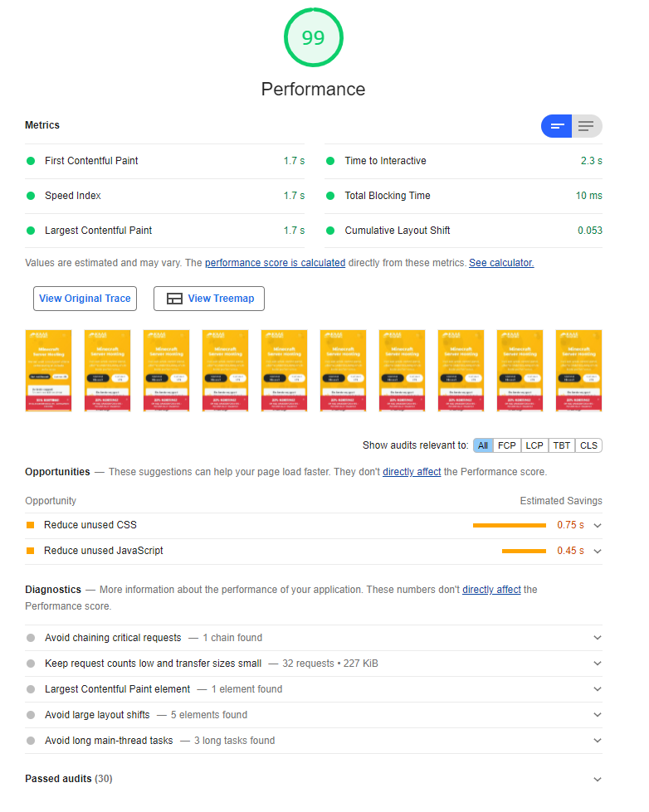The image size is (649, 812).
Task: Click the performance score 99 gauge
Action: pyautogui.click(x=313, y=38)
